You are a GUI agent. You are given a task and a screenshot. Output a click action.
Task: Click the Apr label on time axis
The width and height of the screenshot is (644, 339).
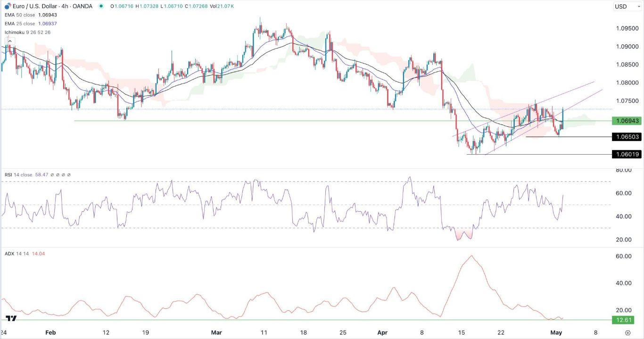[x=382, y=332]
